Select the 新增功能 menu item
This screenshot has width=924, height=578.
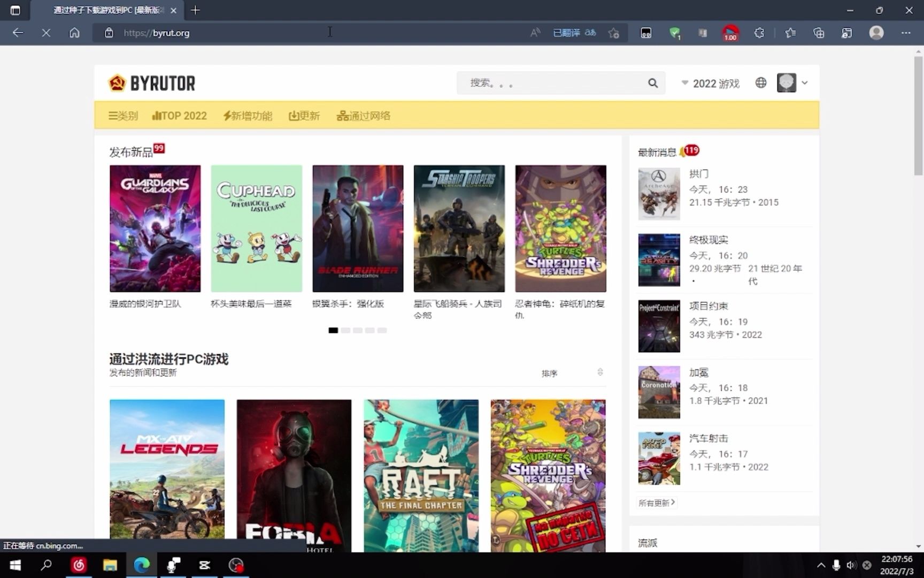(248, 116)
